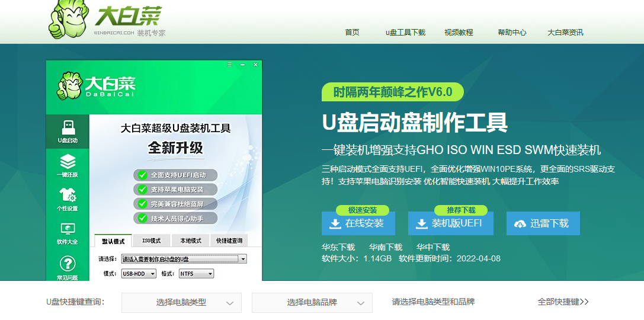
Task: Click the 迅雷下载 button
Action: coord(543,223)
